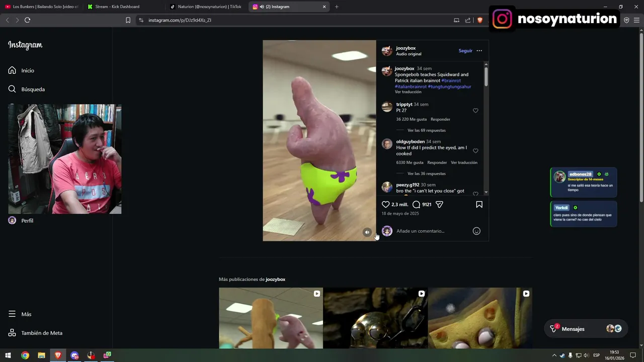Open the three-dots options for the post
Viewport: 644px width, 362px height.
pyautogui.click(x=479, y=51)
